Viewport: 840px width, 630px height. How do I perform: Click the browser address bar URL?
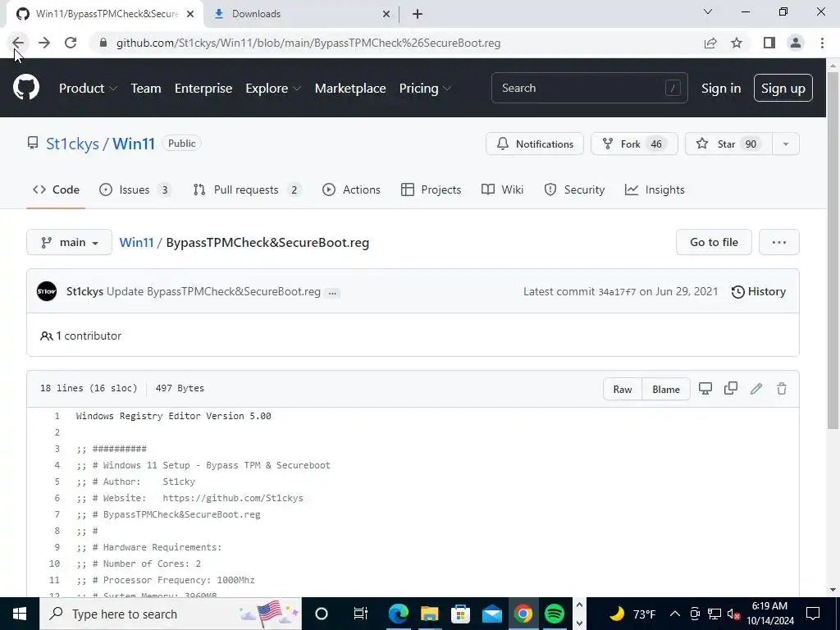point(308,43)
